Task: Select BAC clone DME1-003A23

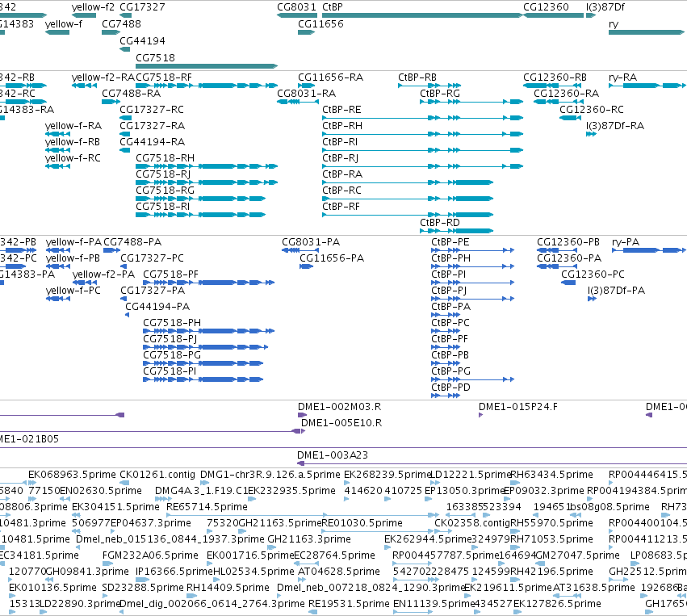Action: (x=492, y=463)
